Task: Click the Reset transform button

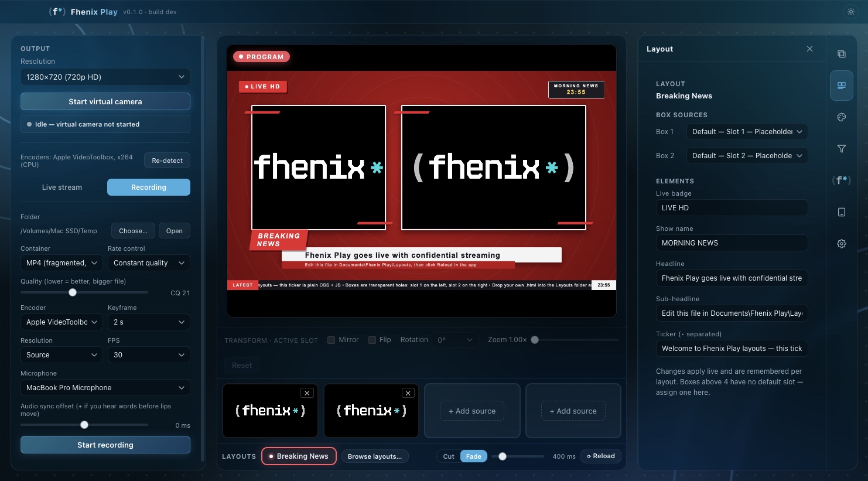Action: point(242,366)
